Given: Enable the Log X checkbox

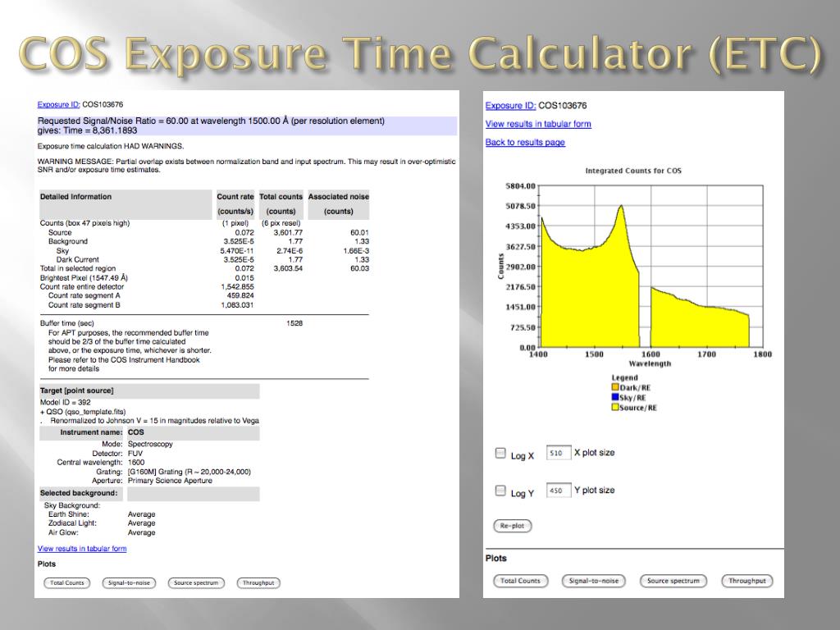Looking at the screenshot, I should point(500,453).
